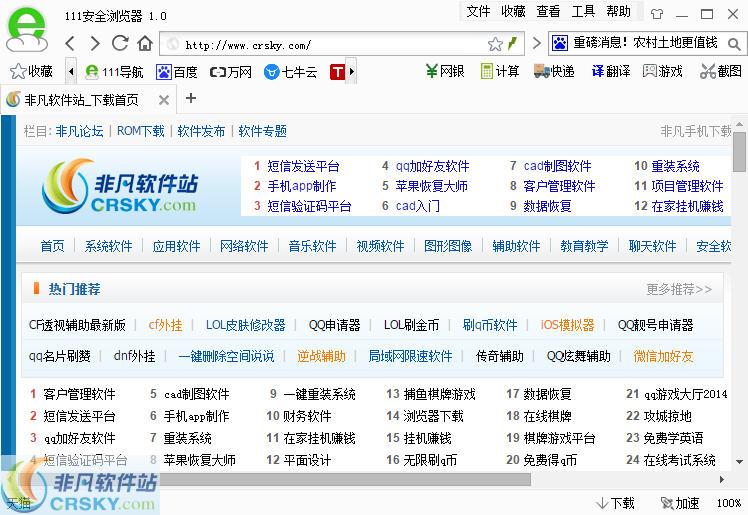
Task: Open 非凡论坛 link
Action: pyautogui.click(x=79, y=131)
